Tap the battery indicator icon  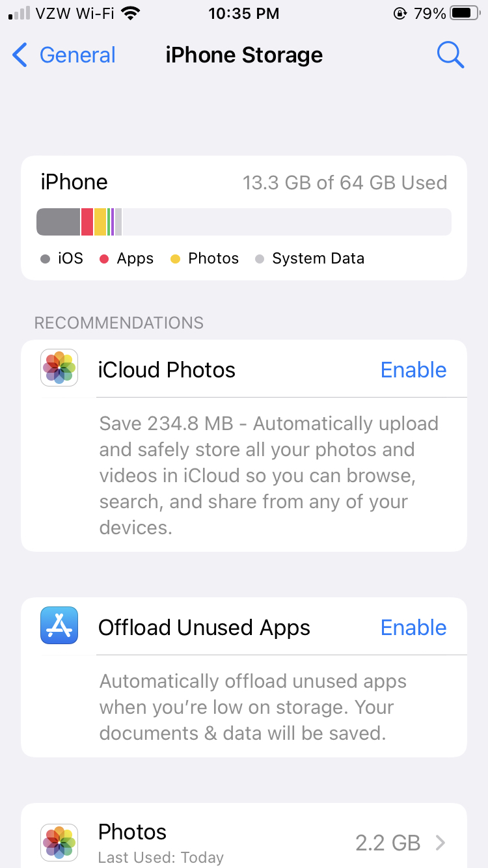[x=465, y=13]
